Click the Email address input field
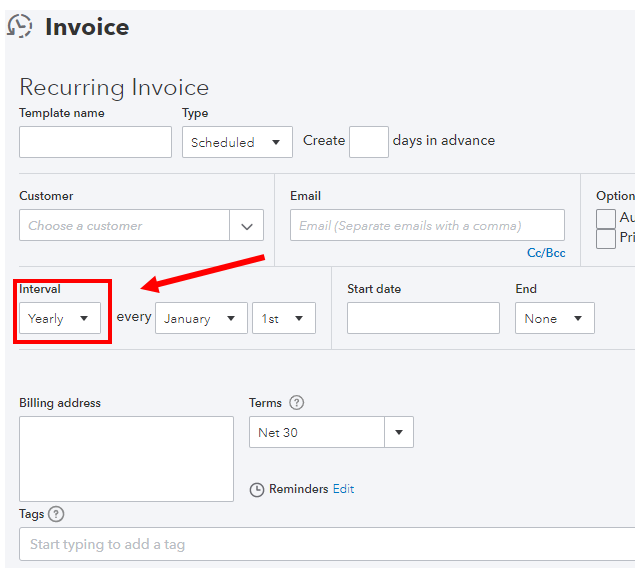635x568 pixels. coord(427,225)
